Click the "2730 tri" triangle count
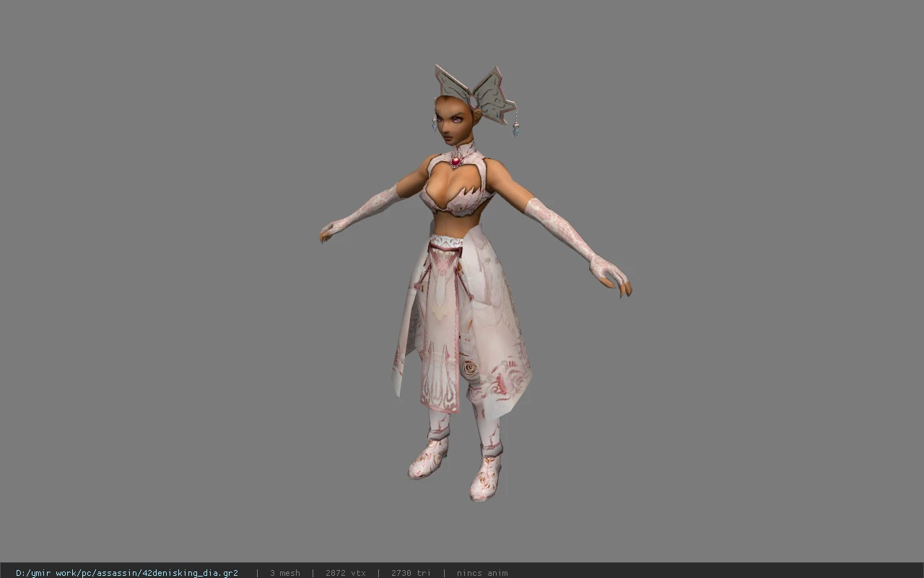The image size is (924, 578). click(411, 573)
